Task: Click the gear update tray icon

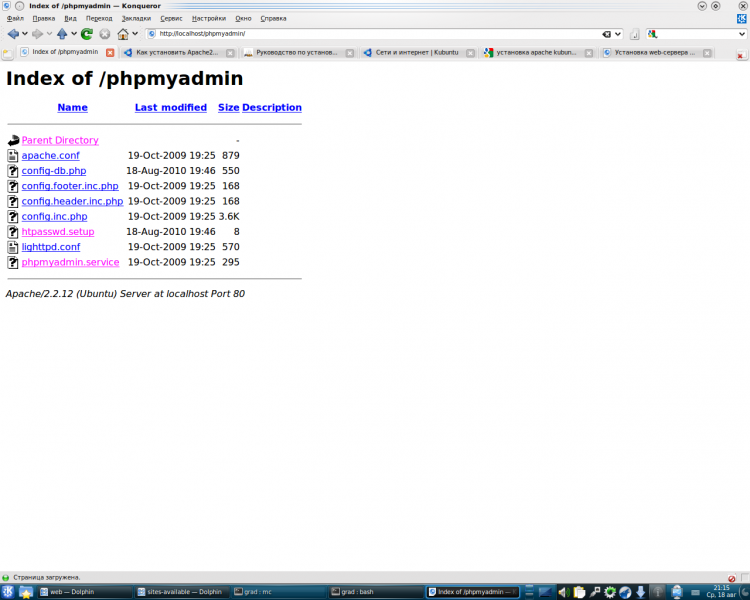Action: point(610,592)
